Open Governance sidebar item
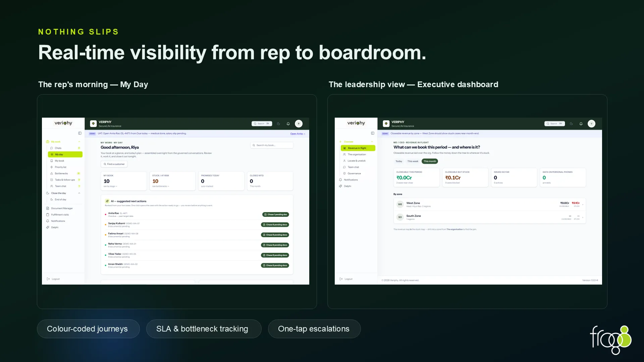 pos(358,173)
